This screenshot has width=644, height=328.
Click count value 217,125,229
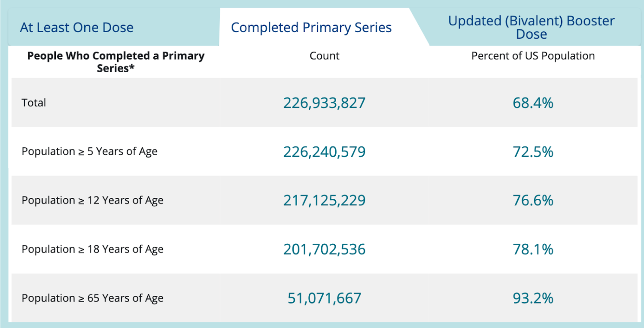click(325, 200)
